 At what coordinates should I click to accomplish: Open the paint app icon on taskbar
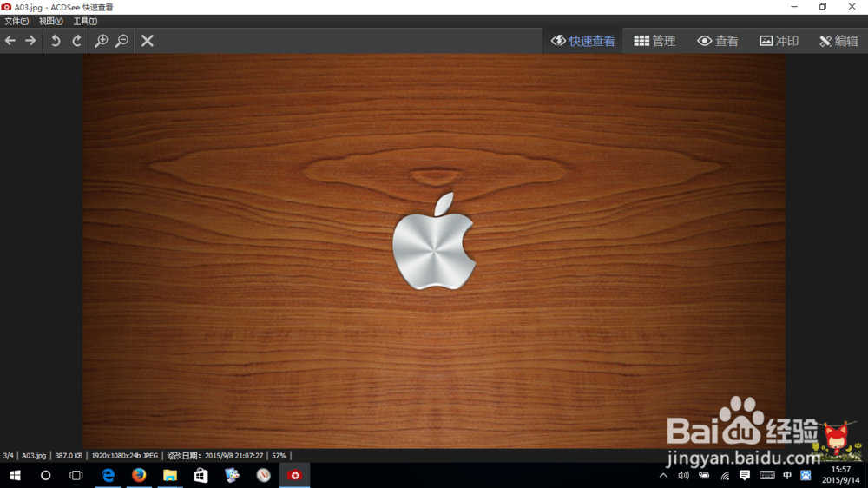click(232, 475)
